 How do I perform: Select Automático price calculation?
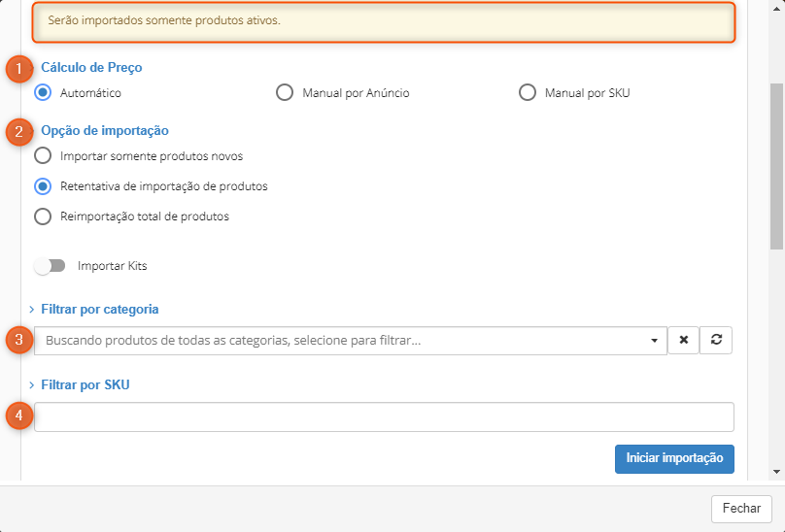43,93
